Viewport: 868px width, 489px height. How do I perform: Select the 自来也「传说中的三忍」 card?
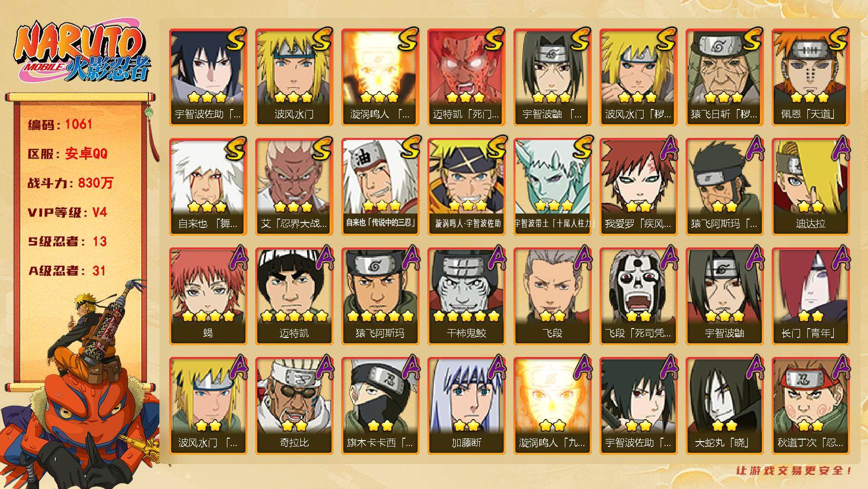[x=380, y=187]
